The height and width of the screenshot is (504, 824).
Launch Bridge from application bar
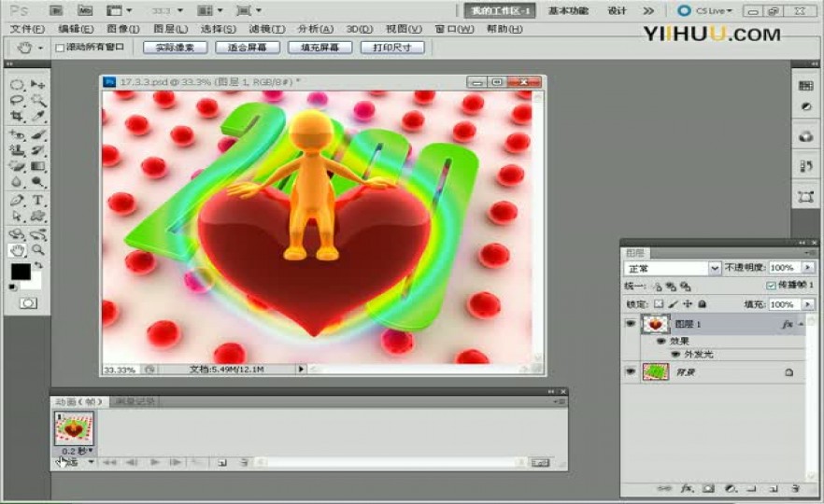(56, 10)
